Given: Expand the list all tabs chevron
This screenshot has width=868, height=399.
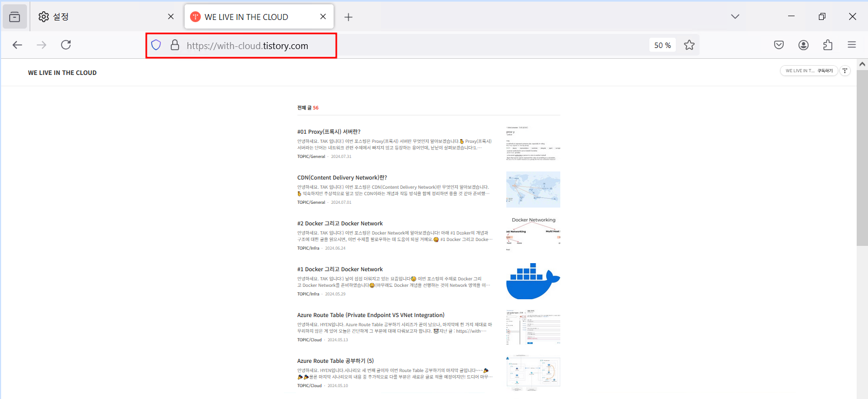Looking at the screenshot, I should [x=735, y=17].
